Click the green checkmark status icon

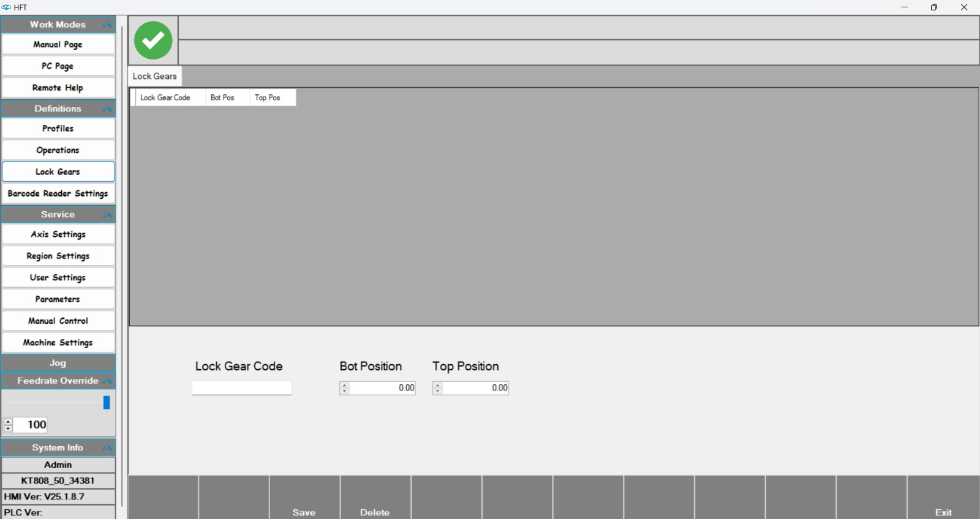[153, 40]
